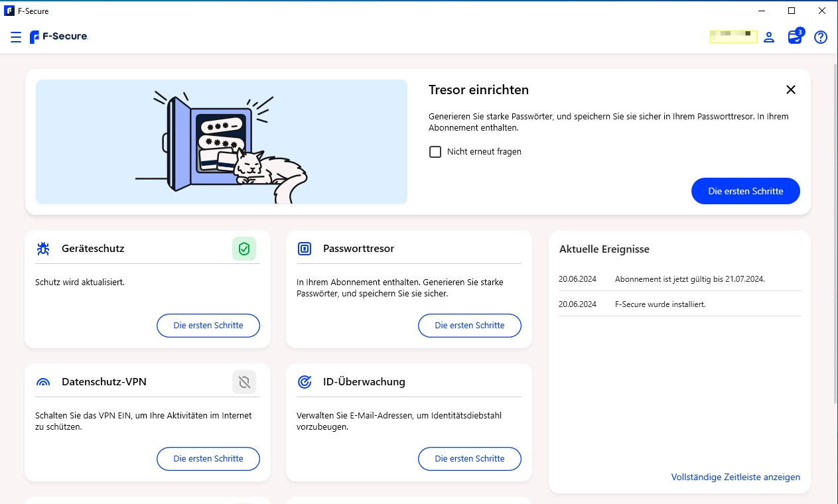This screenshot has width=838, height=504.
Task: Click the Datenschutz-VPN signal icon
Action: click(43, 383)
